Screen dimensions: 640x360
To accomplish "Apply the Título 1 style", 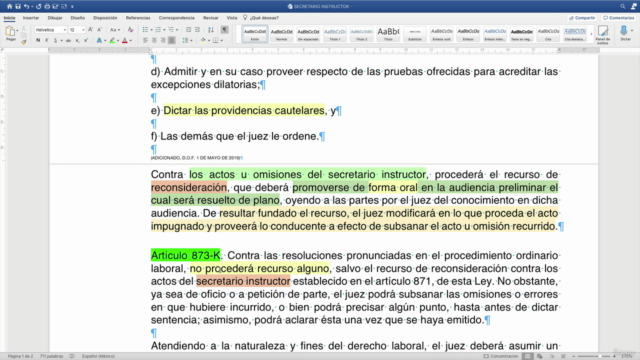I will click(335, 34).
